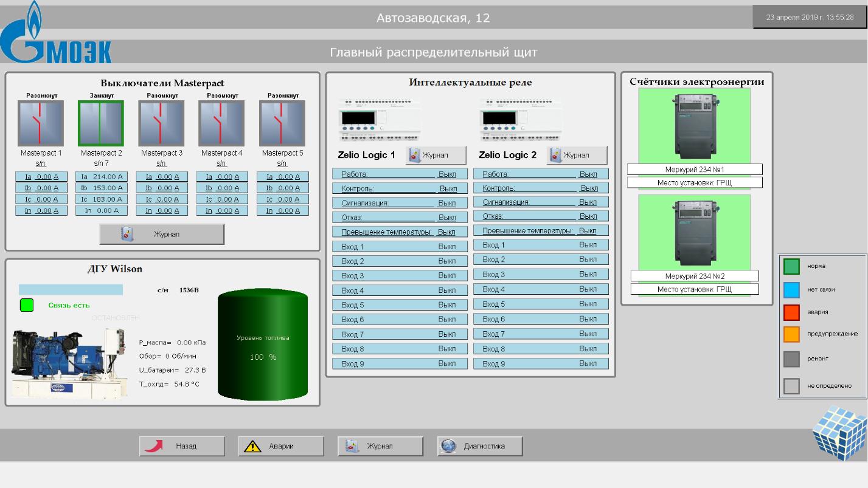The height and width of the screenshot is (488, 868).
Task: Click the orange предупреждение legend swatch
Action: point(791,334)
